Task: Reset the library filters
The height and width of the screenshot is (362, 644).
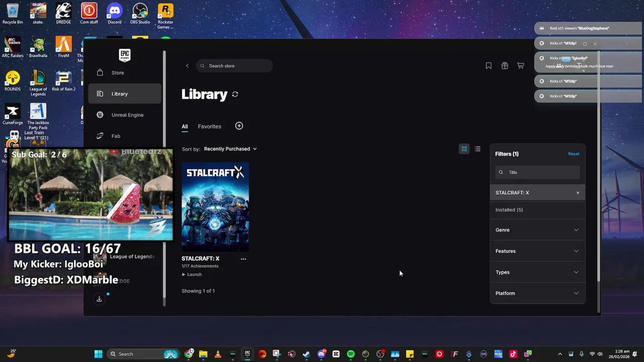Action: [x=574, y=154]
